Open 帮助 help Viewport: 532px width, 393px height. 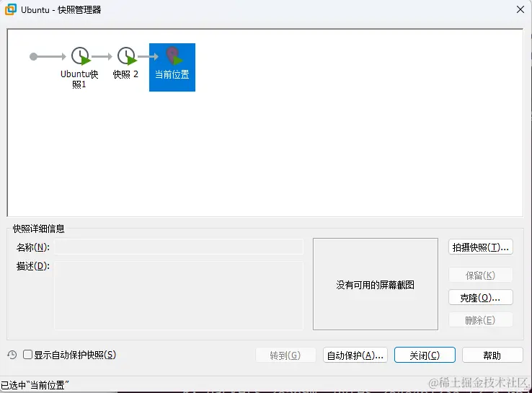coord(492,356)
